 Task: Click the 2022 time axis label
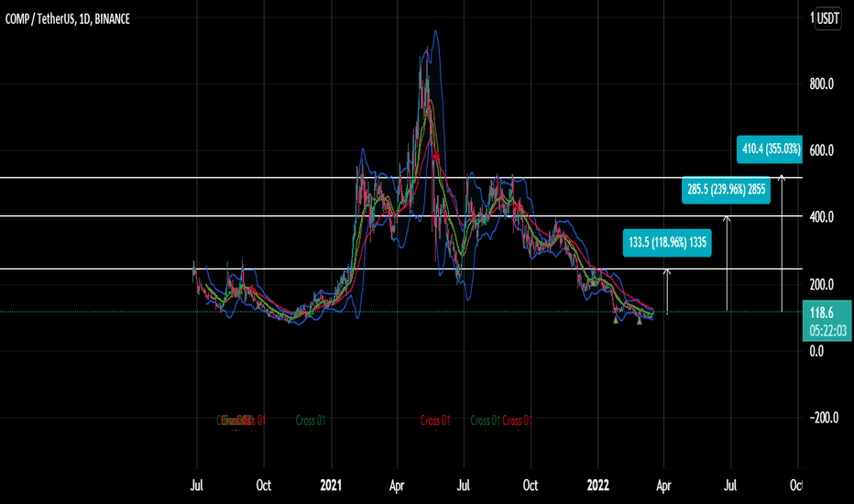597,485
